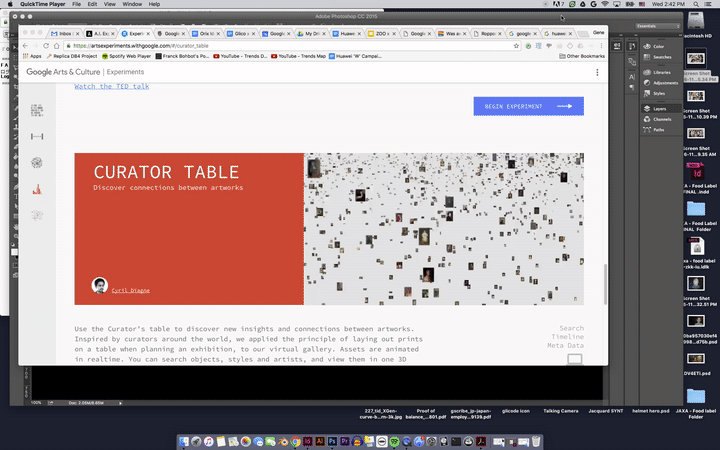This screenshot has width=720, height=450.
Task: Open the File menu in the menu bar
Action: (76, 4)
